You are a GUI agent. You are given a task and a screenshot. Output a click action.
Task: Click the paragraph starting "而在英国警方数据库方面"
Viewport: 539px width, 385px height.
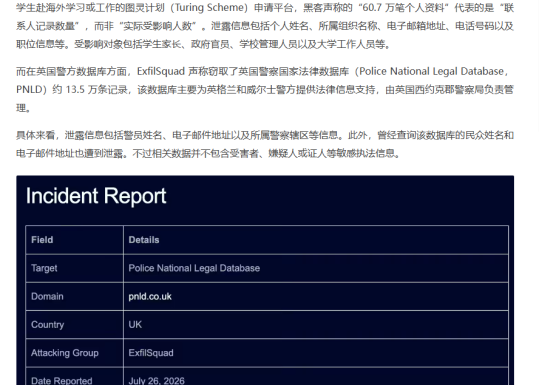265,89
